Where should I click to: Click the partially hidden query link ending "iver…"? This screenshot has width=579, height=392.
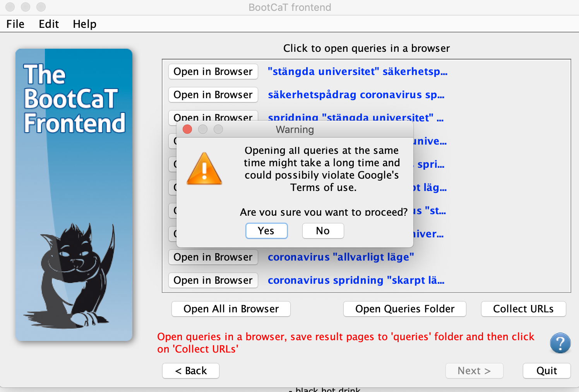click(428, 234)
